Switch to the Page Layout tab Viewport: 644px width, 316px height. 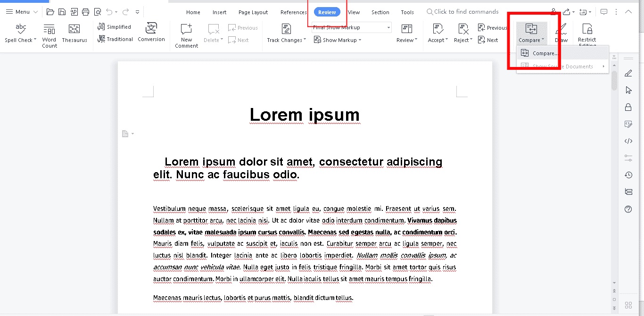click(x=253, y=12)
